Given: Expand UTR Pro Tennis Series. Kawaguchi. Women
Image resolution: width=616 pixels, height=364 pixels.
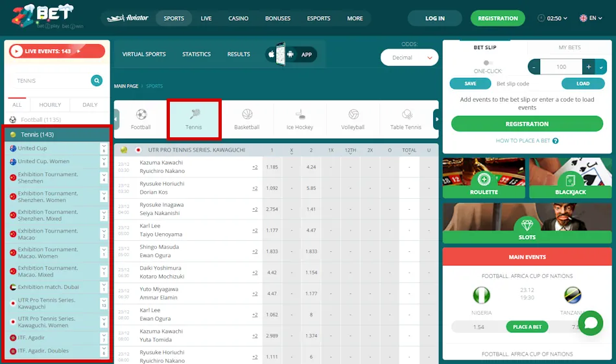Looking at the screenshot, I should tap(104, 322).
